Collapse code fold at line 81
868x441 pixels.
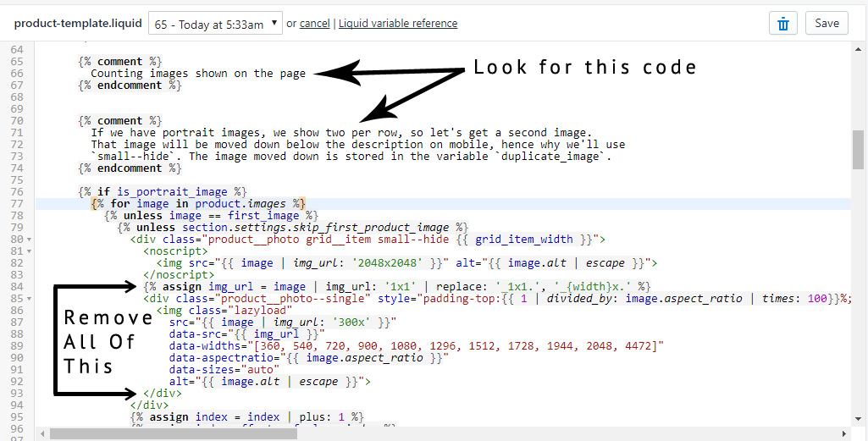point(30,251)
